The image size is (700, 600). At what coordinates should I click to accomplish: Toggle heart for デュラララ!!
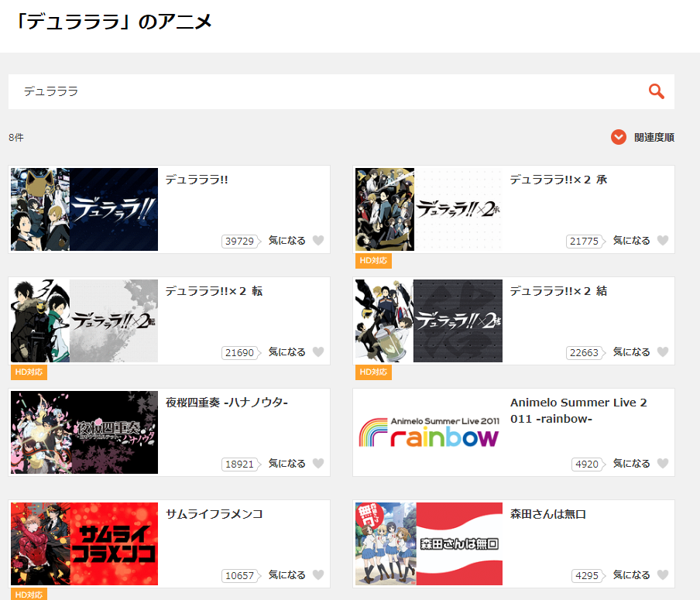click(x=318, y=241)
